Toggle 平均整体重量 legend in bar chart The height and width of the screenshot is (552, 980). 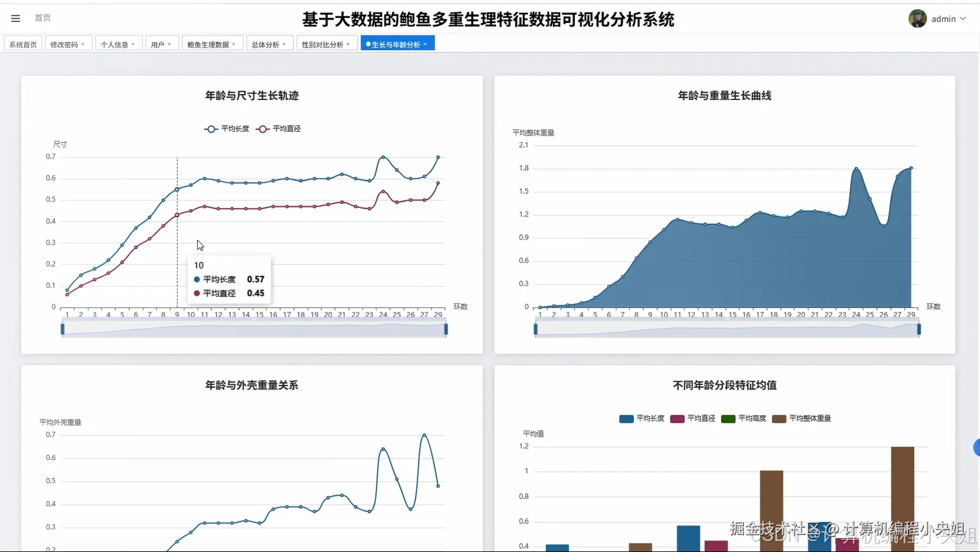tap(801, 418)
